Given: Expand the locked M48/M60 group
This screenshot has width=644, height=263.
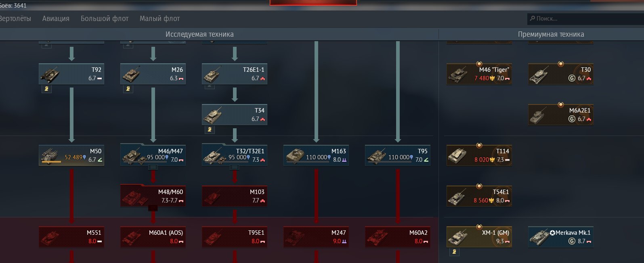Looking at the screenshot, I should point(153,208).
